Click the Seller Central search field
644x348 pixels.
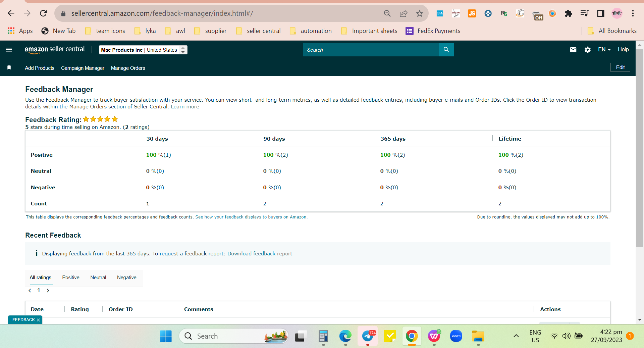[x=371, y=50]
